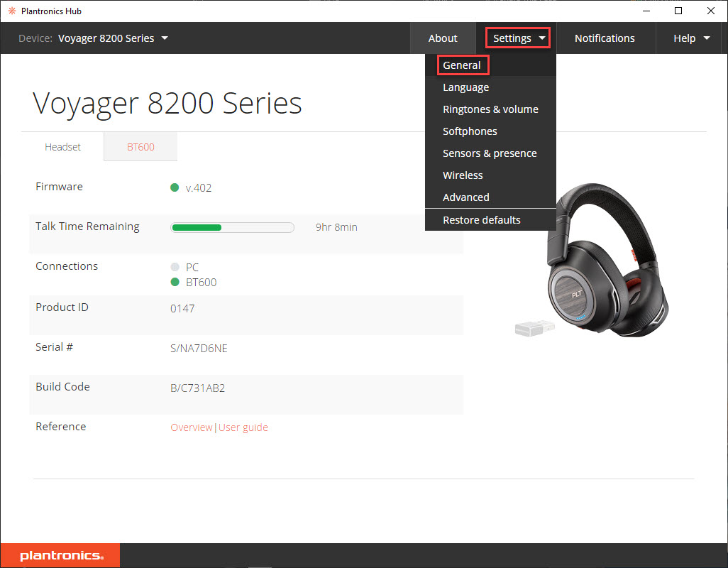The width and height of the screenshot is (728, 568).
Task: Open the User guide link
Action: tap(243, 427)
